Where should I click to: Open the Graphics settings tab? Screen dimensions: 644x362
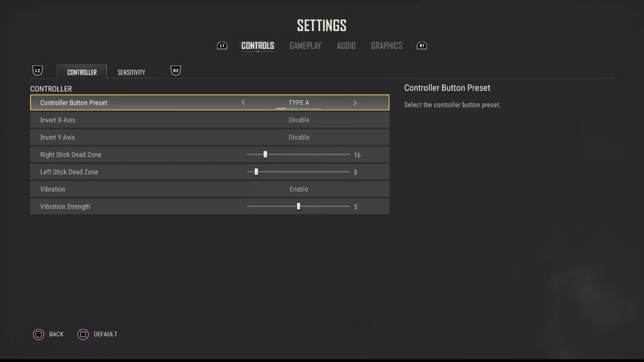tap(387, 46)
